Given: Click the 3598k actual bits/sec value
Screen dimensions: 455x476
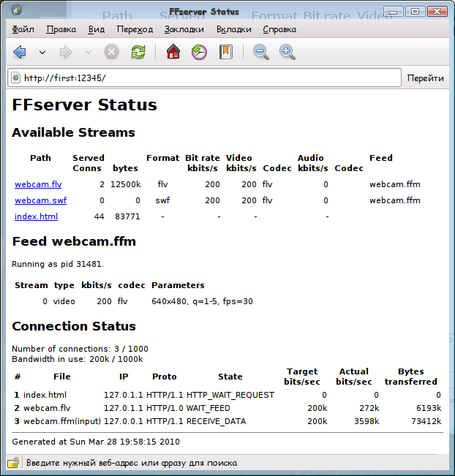Looking at the screenshot, I should pos(366,421).
